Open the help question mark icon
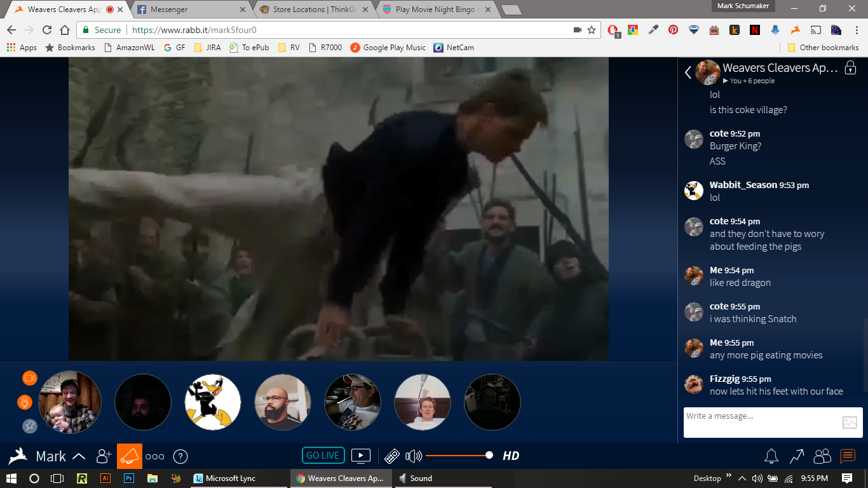 (x=180, y=456)
